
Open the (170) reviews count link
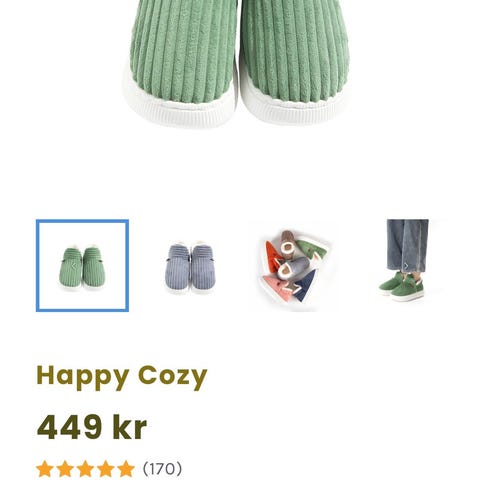point(162,469)
